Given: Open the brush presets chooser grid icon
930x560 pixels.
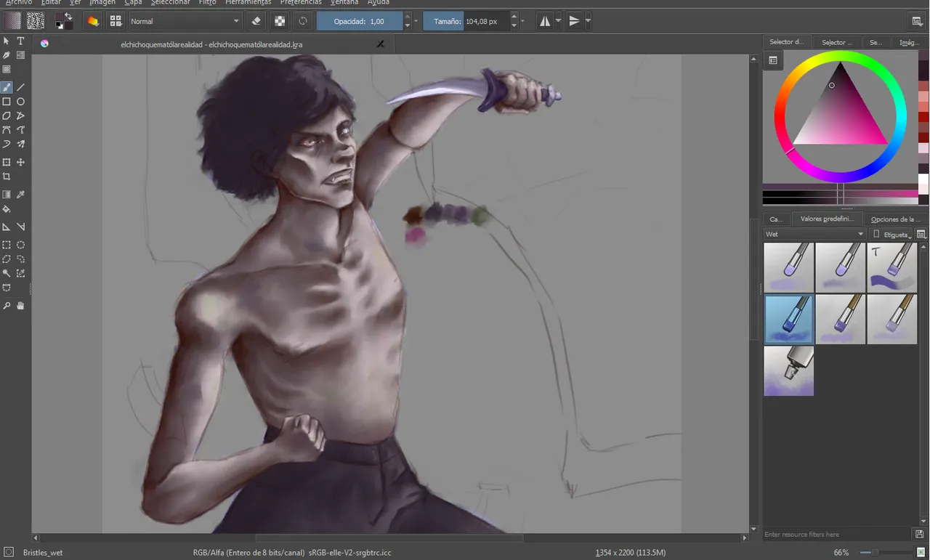Looking at the screenshot, I should (116, 21).
